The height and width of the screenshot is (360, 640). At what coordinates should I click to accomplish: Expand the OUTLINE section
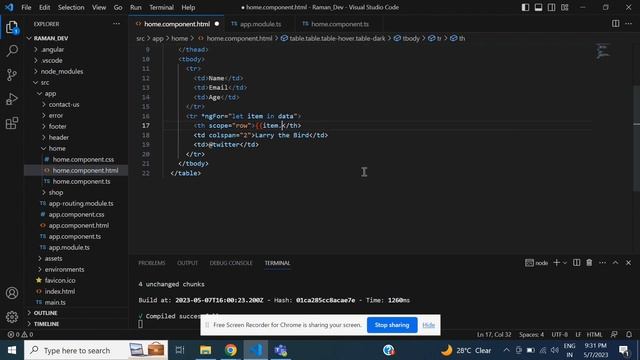point(45,313)
